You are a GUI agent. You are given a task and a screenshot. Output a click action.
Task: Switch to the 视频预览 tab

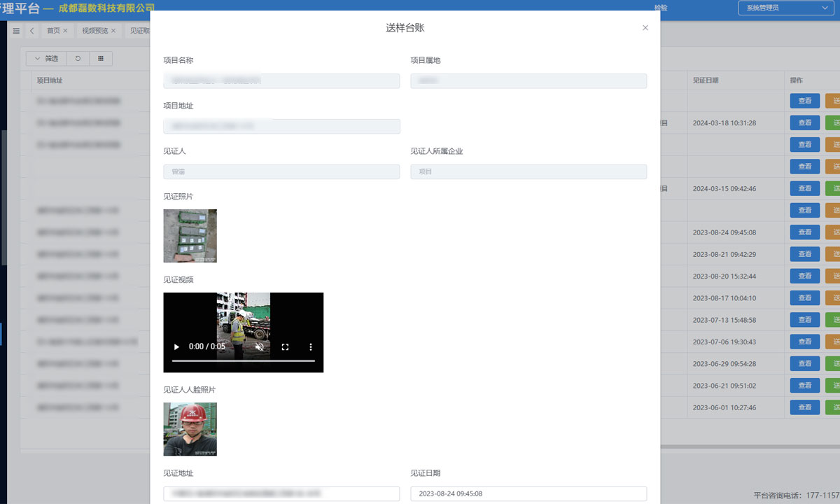94,31
